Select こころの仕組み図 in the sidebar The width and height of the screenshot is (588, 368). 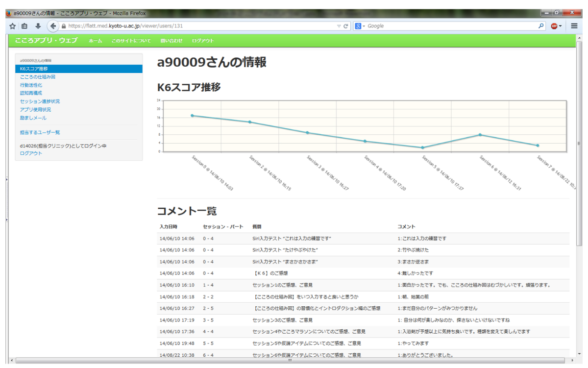point(38,77)
